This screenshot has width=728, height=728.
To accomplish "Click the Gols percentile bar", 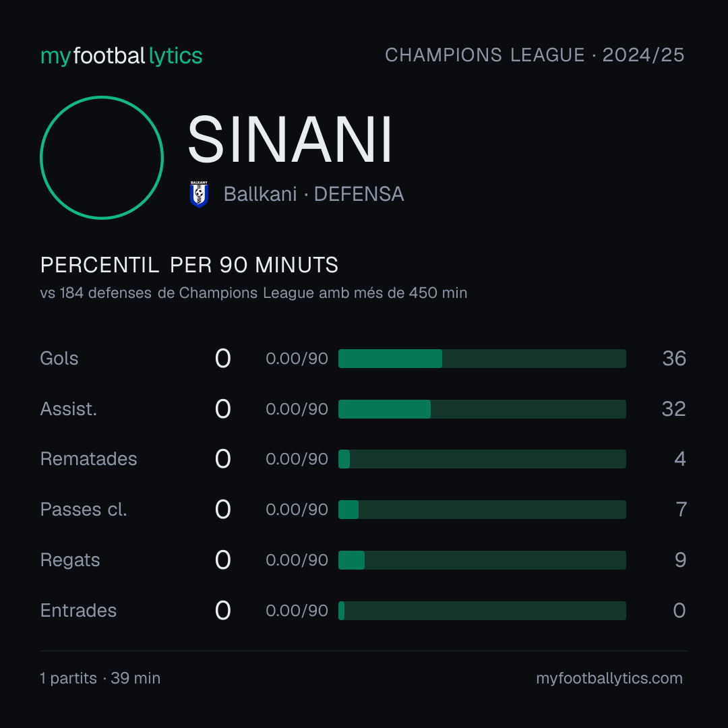I will click(482, 359).
